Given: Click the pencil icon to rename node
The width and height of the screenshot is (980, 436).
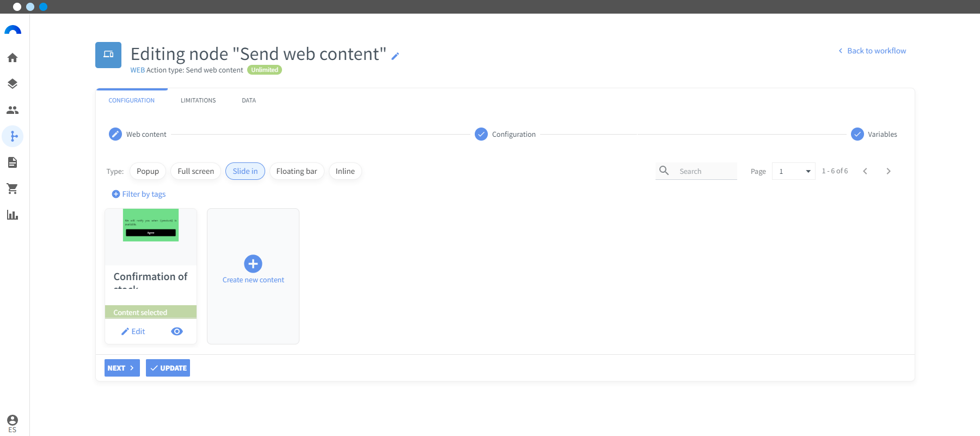Looking at the screenshot, I should 395,56.
